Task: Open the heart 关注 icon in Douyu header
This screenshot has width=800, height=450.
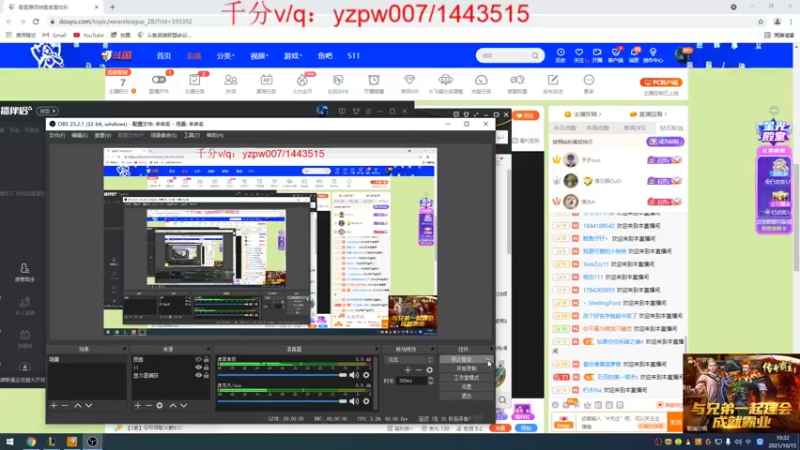Action: [x=579, y=53]
